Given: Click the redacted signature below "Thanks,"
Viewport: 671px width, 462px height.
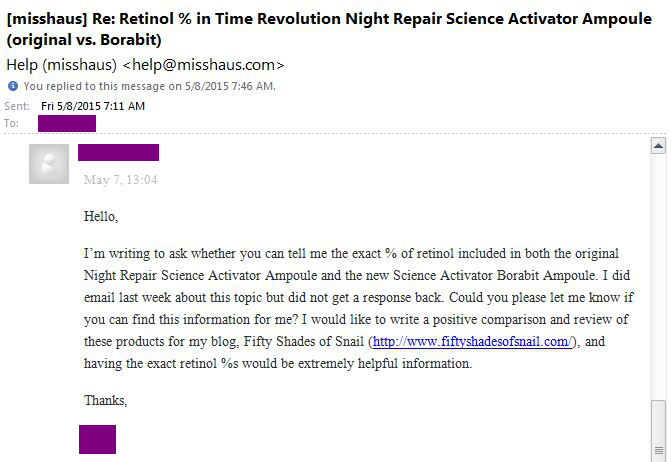Looking at the screenshot, I should click(x=97, y=439).
